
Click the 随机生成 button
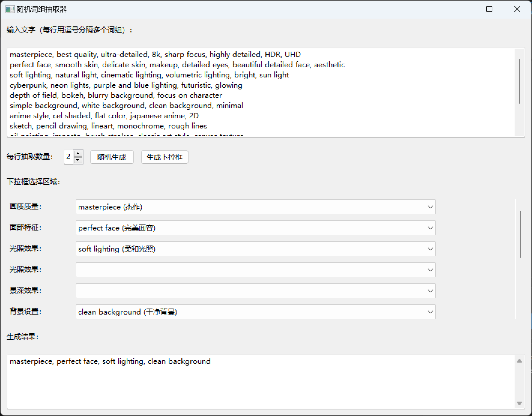(x=112, y=157)
